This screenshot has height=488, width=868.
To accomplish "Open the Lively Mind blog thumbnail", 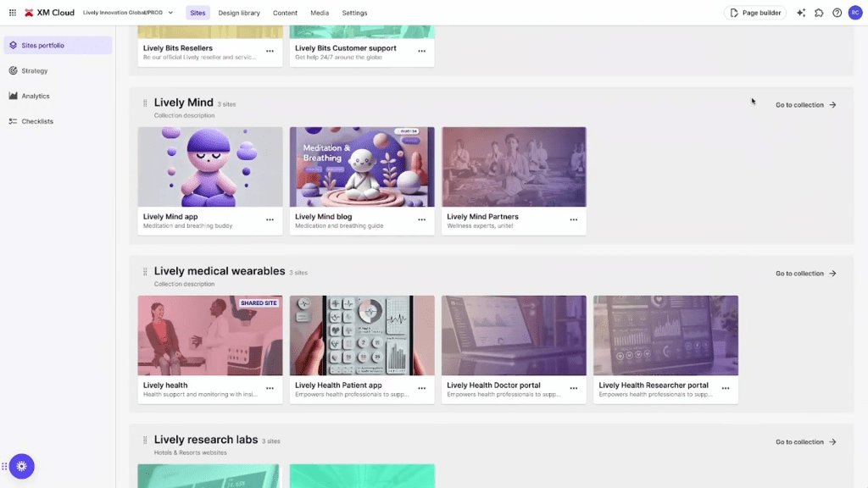I will [x=362, y=167].
